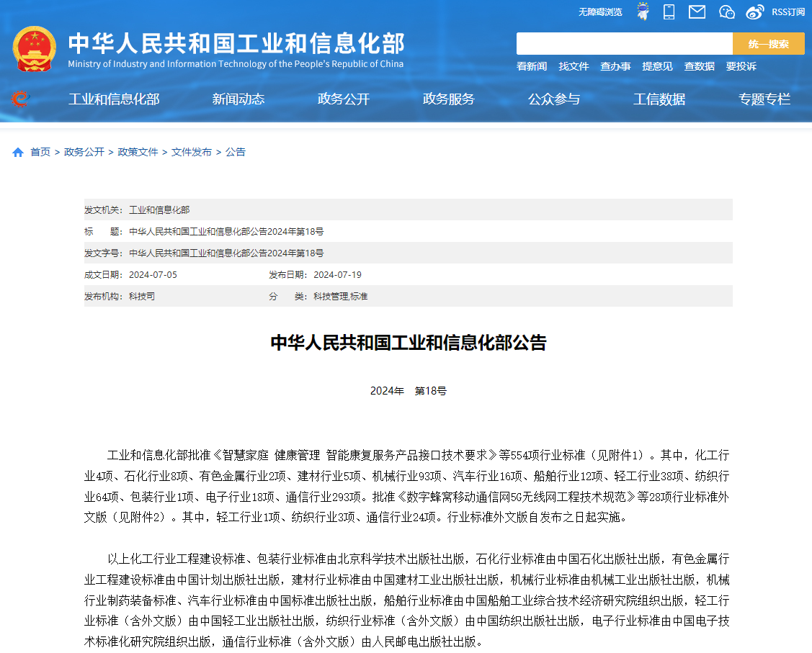Click the 统一搜索 search button
This screenshot has width=812, height=653.
pos(769,43)
